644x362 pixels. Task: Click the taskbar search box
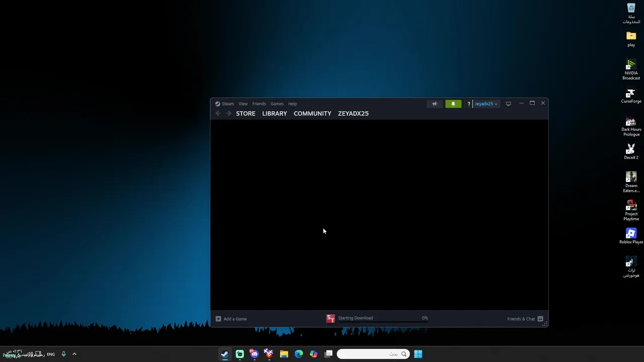[372, 354]
